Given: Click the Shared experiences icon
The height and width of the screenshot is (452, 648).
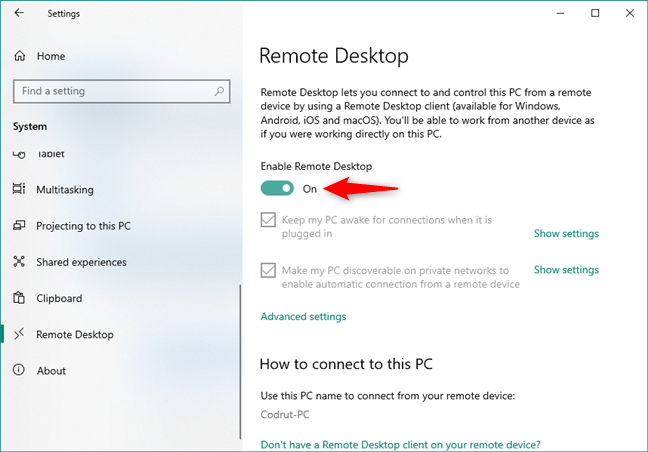Looking at the screenshot, I should pos(19,262).
